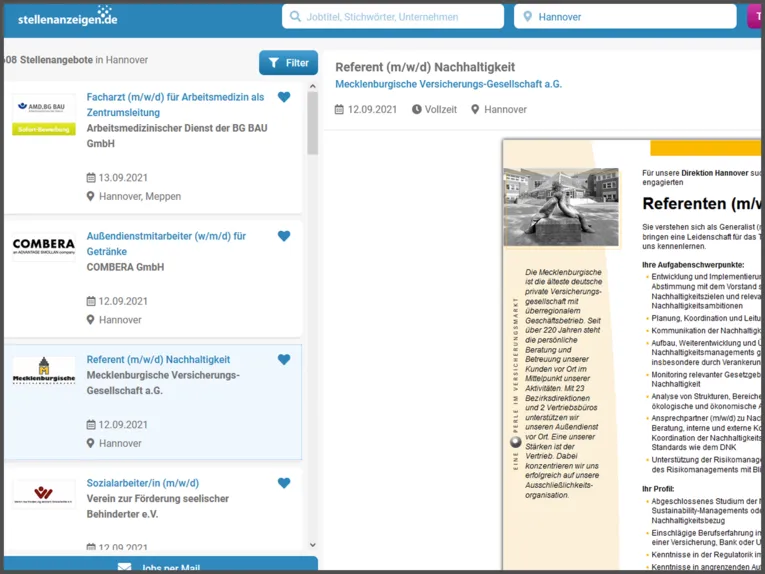Click scroll-down arrow of job list
This screenshot has height=574, width=765.
click(313, 545)
